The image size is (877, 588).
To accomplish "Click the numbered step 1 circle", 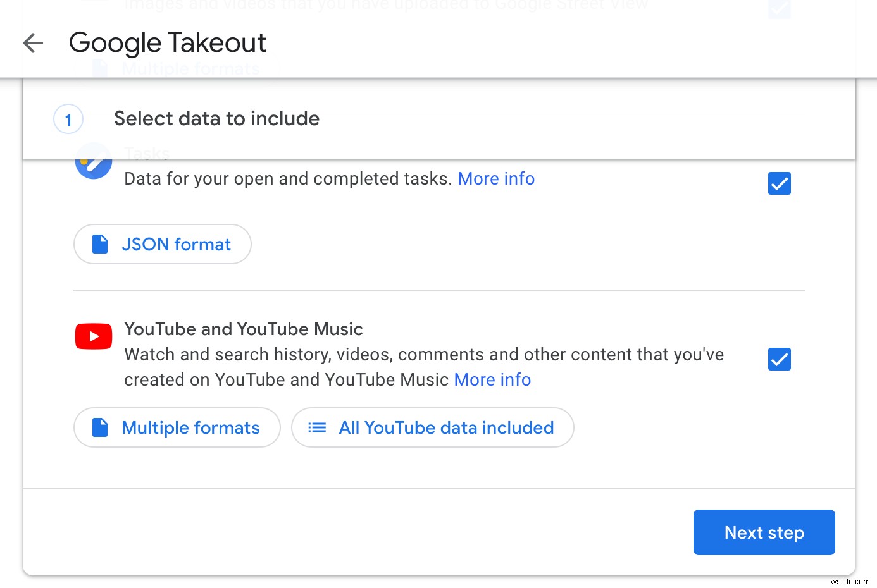I will [68, 119].
